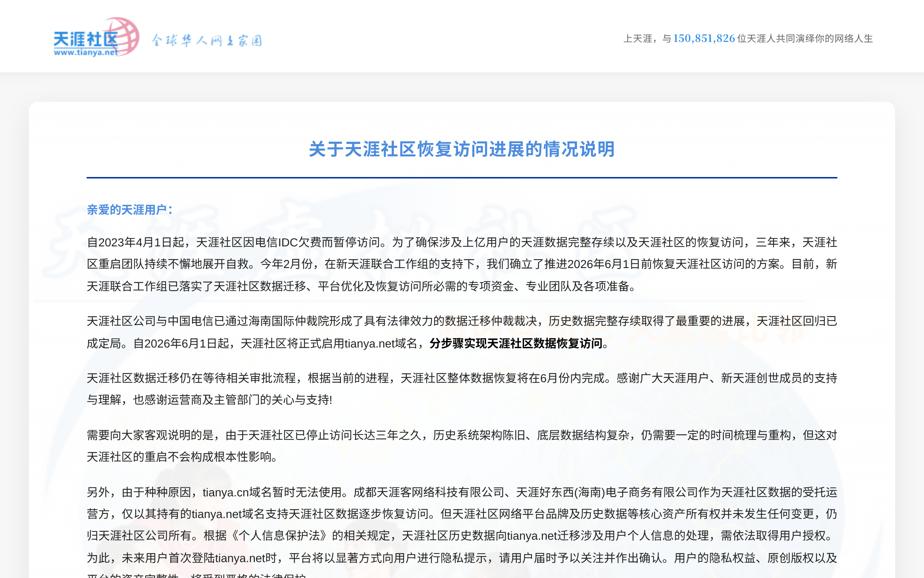The height and width of the screenshot is (578, 924).
Task: Click the line starting 天涯联合工作组已落实了
Action: 362,286
